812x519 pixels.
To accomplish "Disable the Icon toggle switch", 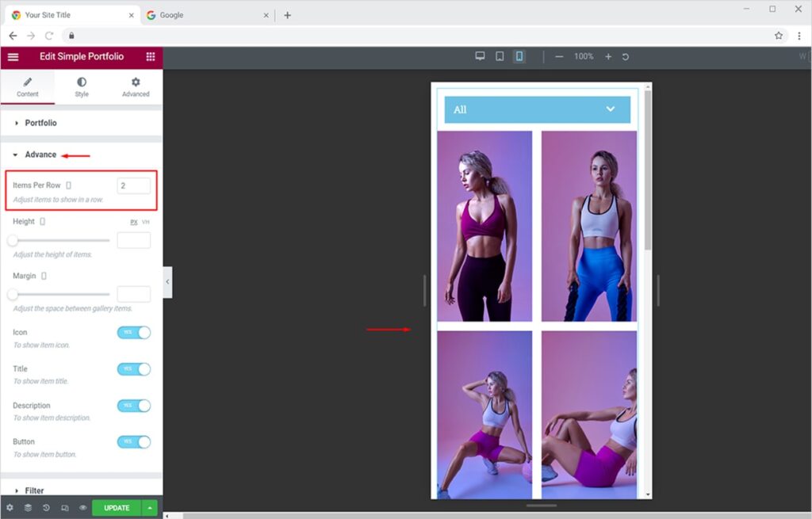I will (133, 333).
